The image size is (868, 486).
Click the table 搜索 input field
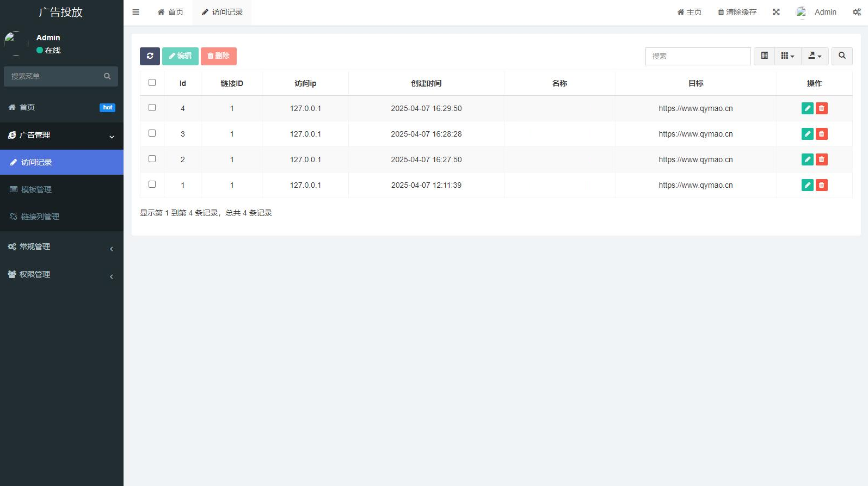point(698,56)
